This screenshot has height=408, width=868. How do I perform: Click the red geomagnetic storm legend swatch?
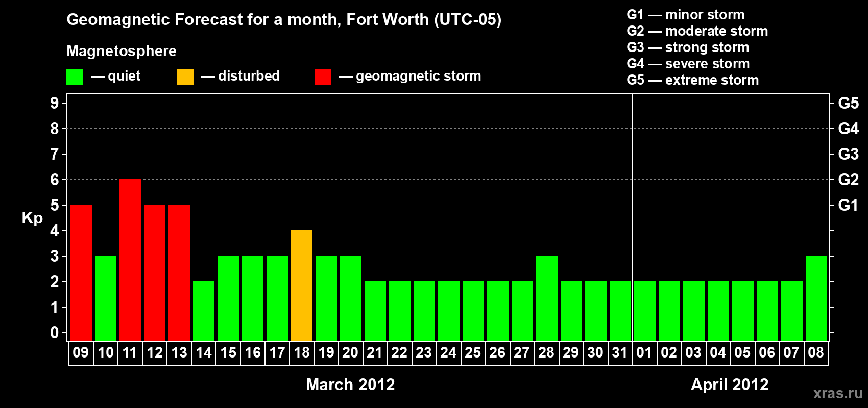click(323, 77)
